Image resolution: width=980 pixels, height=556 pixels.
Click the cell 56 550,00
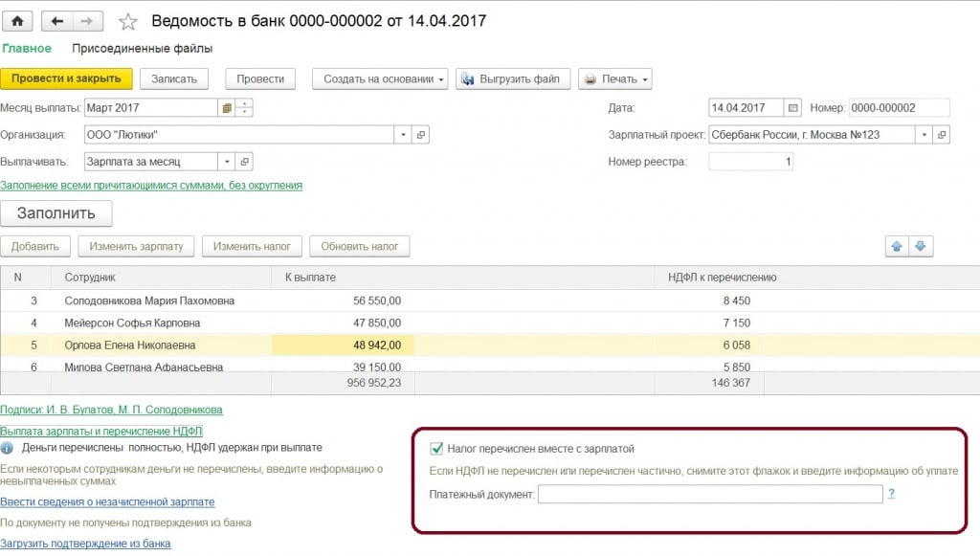coord(343,300)
